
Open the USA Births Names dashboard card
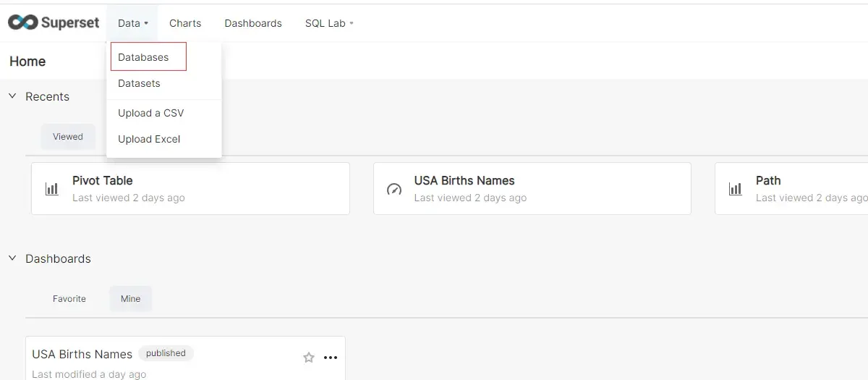click(x=82, y=355)
